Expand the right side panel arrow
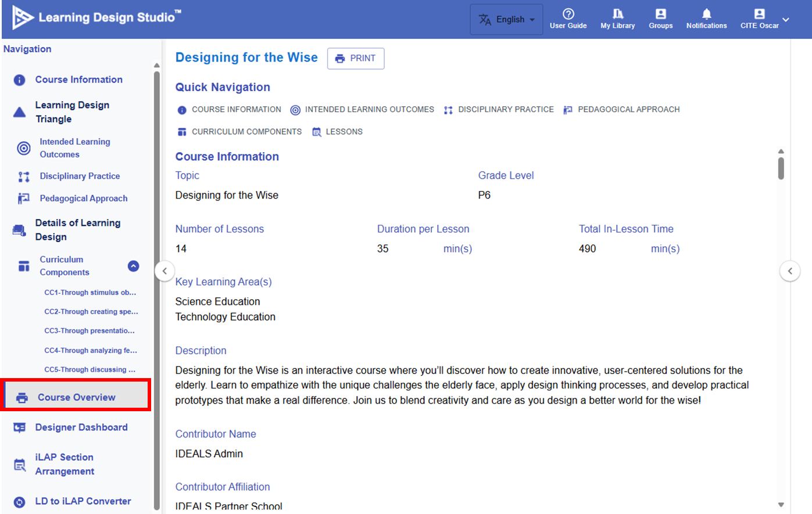This screenshot has height=514, width=812. [x=790, y=271]
